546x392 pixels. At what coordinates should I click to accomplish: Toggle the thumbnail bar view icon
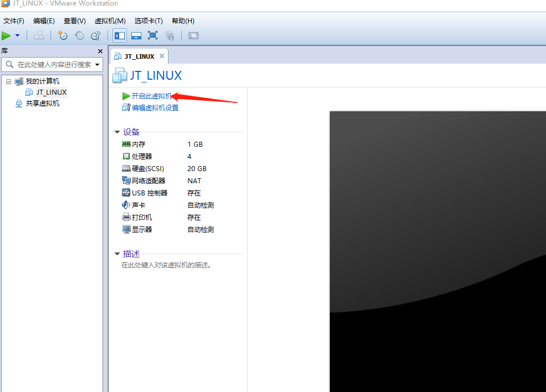pos(136,35)
